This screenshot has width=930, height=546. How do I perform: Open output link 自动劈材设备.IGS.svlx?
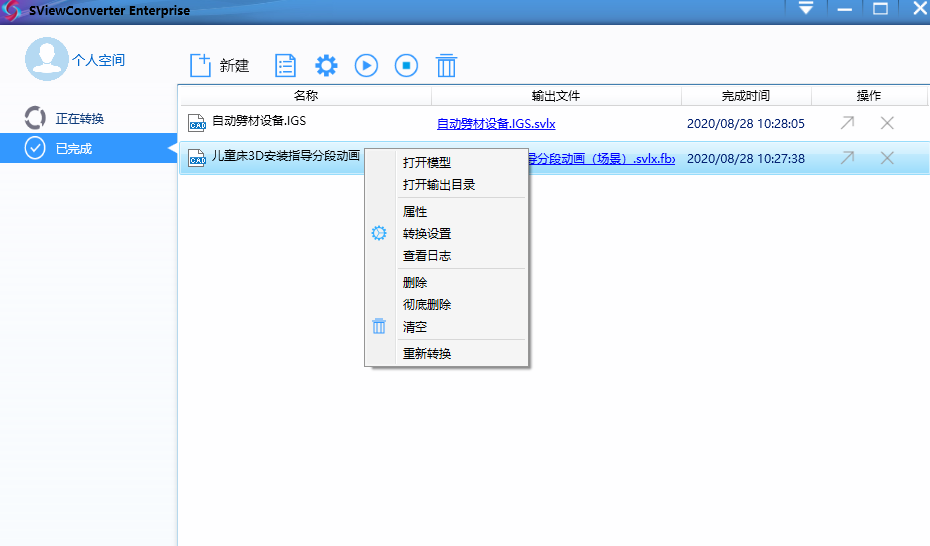point(496,124)
